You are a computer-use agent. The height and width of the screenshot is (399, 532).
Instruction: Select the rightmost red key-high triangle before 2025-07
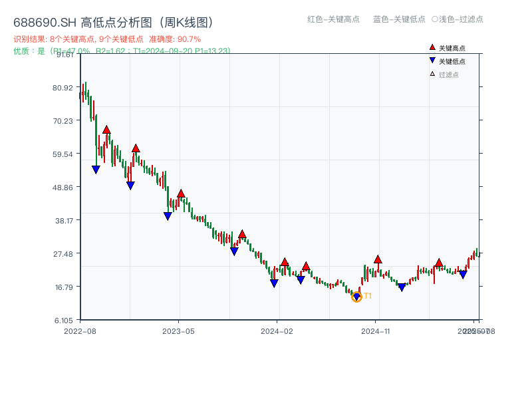(438, 263)
